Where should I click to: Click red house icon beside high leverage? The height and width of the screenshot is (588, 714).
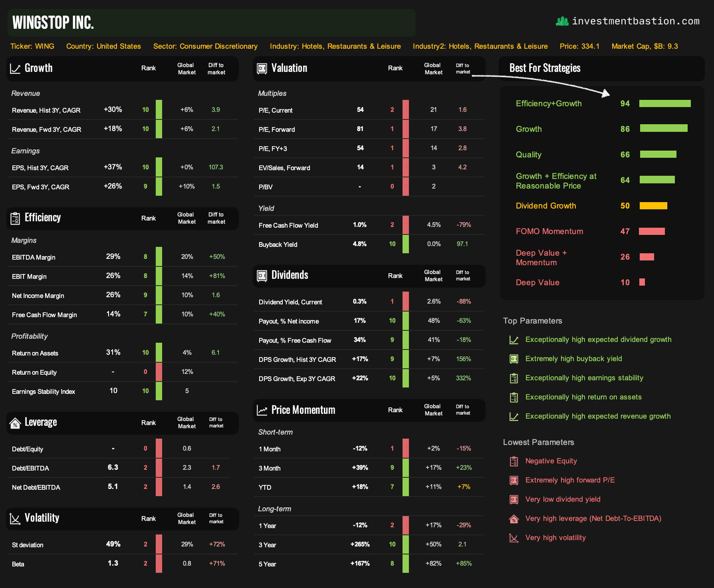click(x=514, y=518)
